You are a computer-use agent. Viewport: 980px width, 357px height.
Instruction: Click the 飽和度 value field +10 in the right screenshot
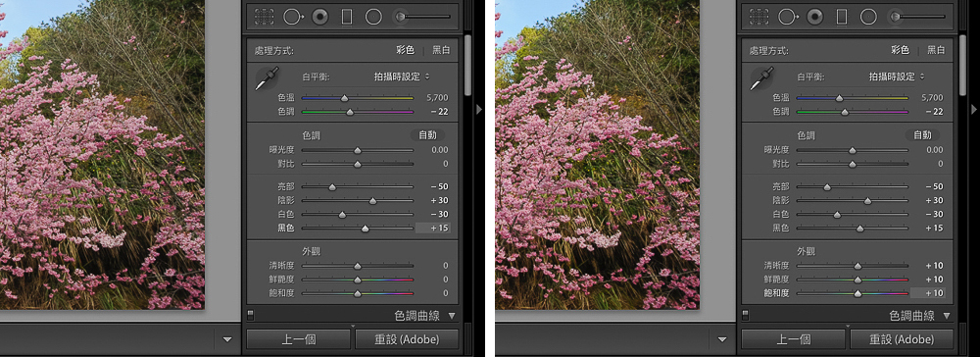point(928,293)
